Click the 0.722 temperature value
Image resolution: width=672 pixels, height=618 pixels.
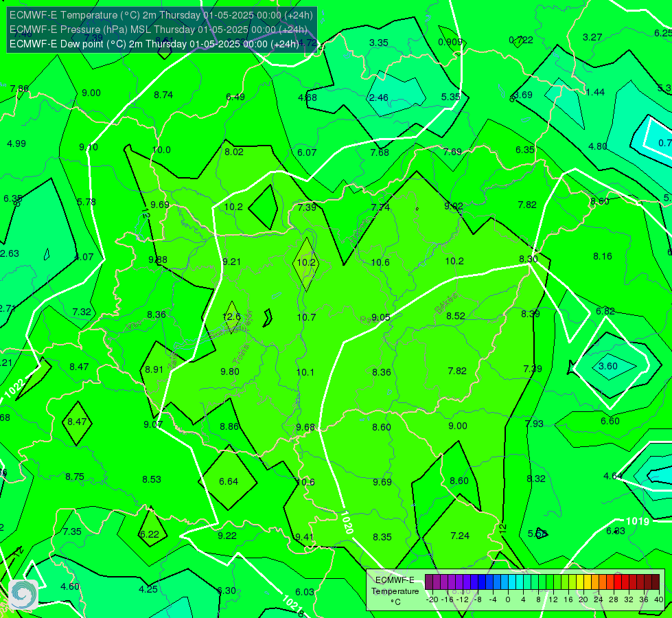click(521, 40)
